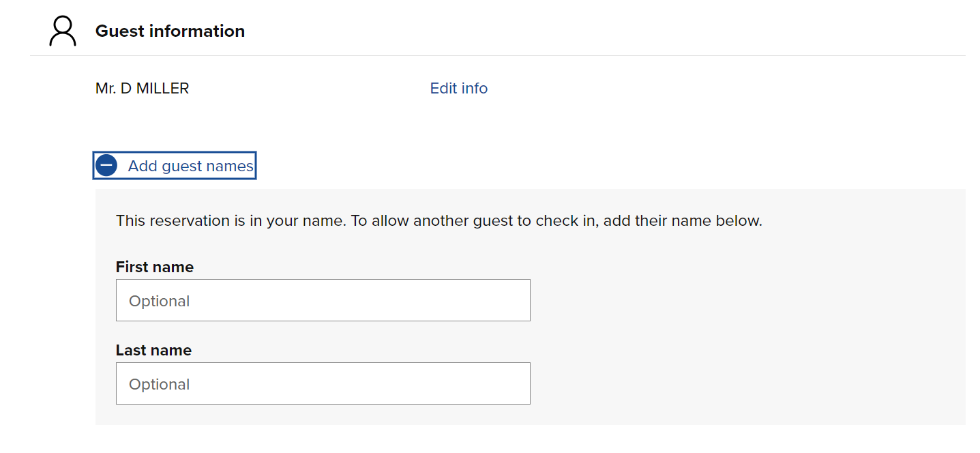Click the guest profile person icon
The width and height of the screenshot is (980, 453).
click(x=63, y=31)
